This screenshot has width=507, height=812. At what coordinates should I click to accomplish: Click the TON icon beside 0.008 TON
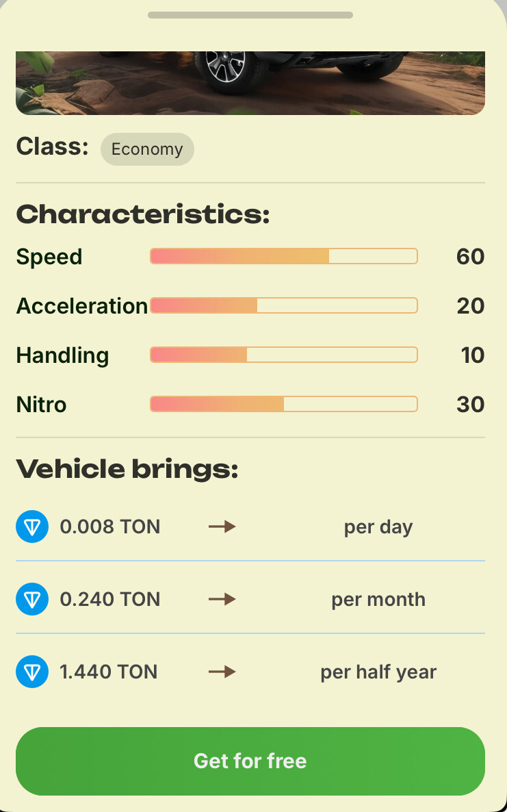tap(32, 526)
